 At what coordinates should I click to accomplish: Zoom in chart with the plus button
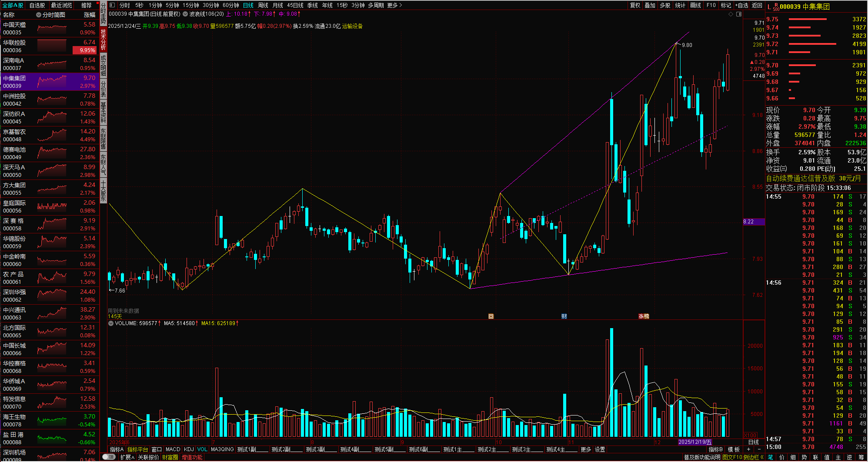point(749,449)
